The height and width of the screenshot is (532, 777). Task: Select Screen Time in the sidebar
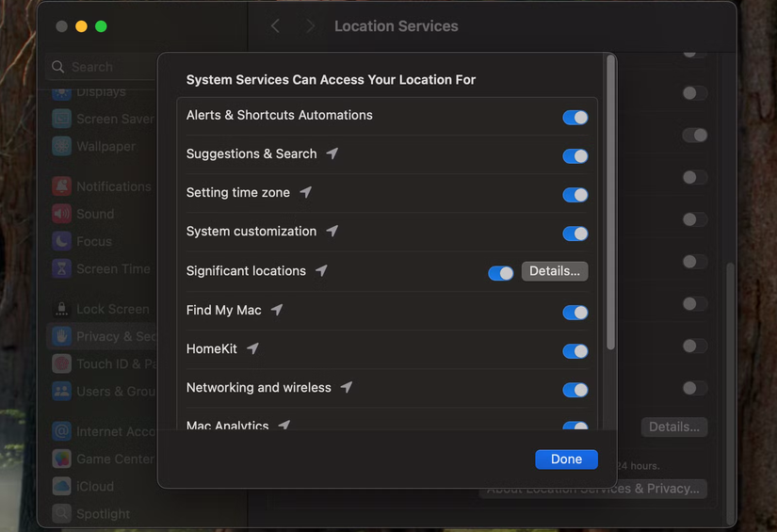pos(103,268)
